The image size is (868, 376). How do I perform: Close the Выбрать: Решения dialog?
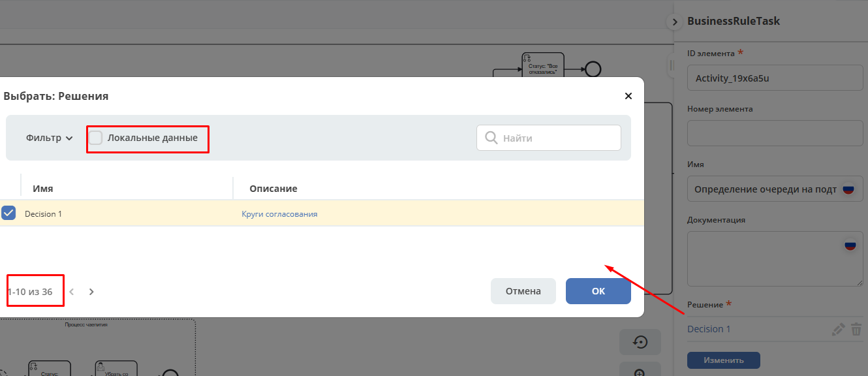[628, 96]
